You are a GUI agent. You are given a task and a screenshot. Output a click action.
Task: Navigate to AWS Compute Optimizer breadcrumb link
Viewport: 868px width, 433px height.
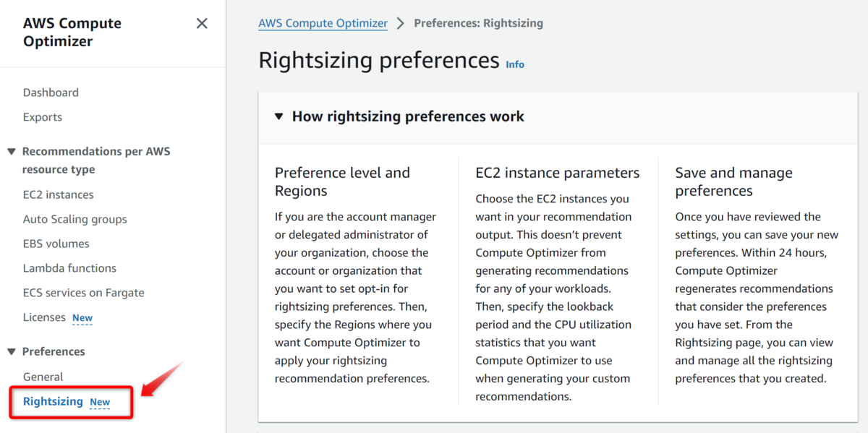tap(323, 22)
